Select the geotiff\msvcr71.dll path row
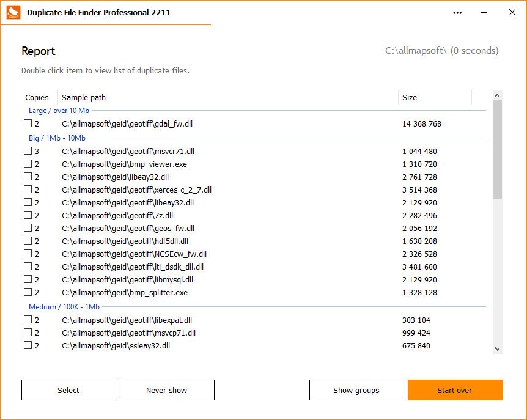 (128, 151)
